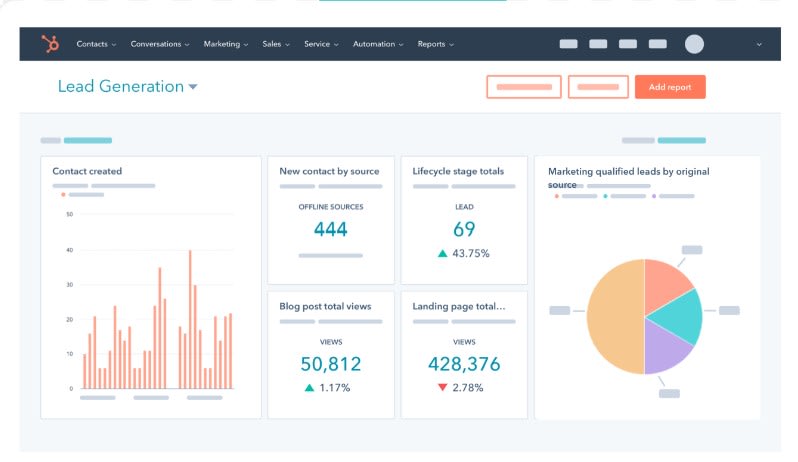Click the HubSpot sprocket logo
Image resolution: width=798 pixels, height=462 pixels.
click(50, 44)
